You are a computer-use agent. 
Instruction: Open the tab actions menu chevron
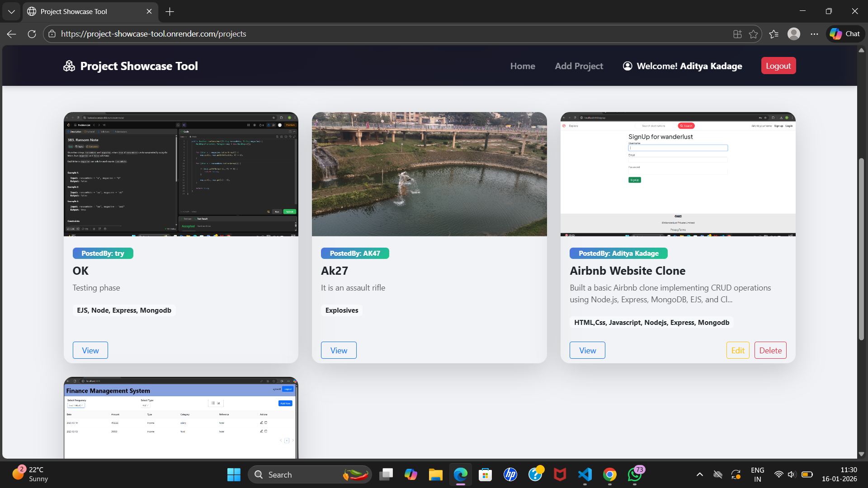pos(11,12)
